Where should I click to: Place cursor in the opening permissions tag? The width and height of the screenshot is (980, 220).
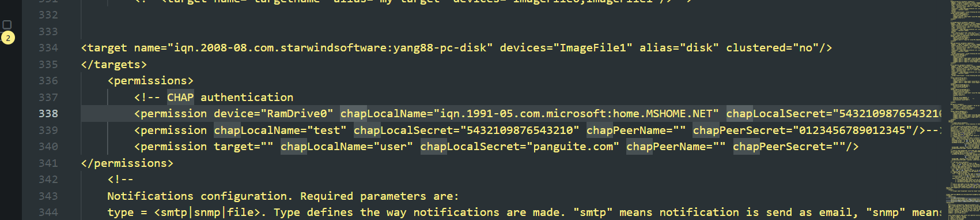coord(150,81)
